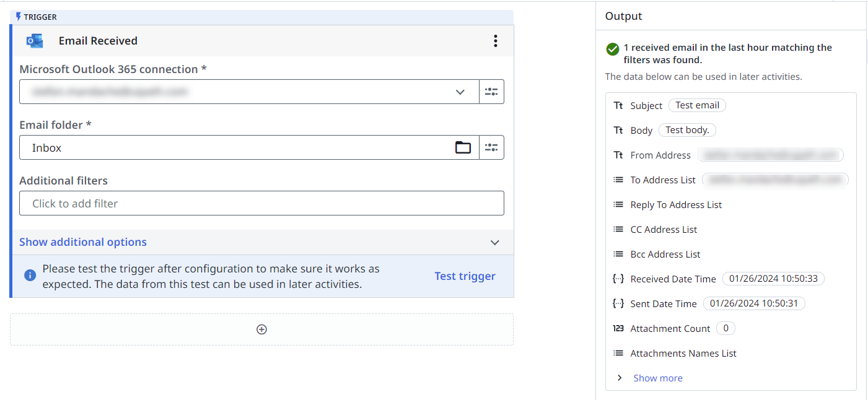Click the Outlook icon in Email Received header
The image size is (868, 400).
point(34,41)
